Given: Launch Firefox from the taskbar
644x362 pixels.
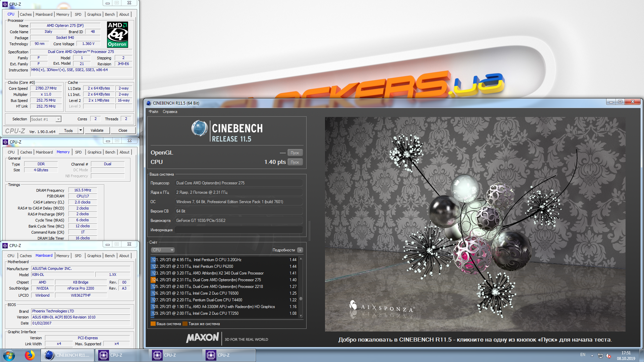Looking at the screenshot, I should [x=30, y=355].
